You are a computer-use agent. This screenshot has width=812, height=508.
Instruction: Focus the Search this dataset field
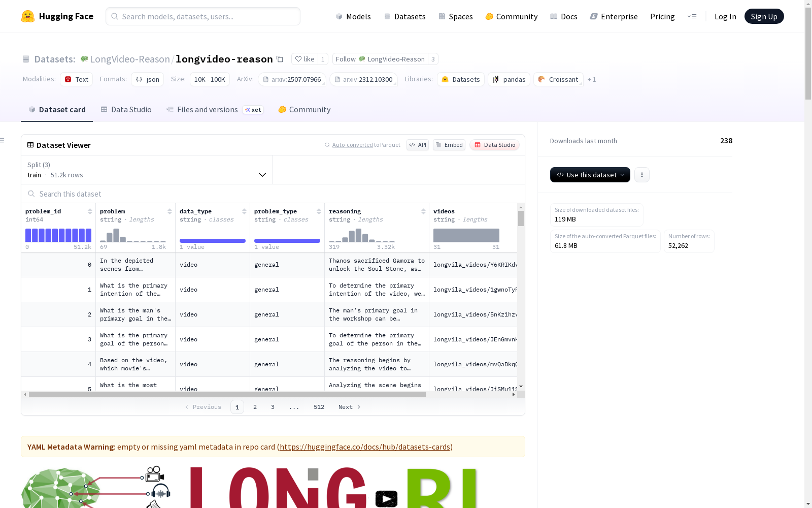[273, 194]
